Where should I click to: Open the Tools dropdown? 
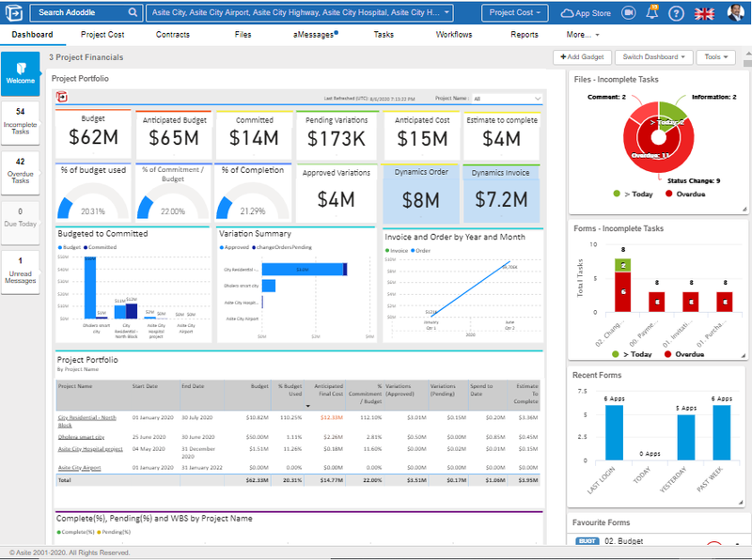tap(715, 57)
